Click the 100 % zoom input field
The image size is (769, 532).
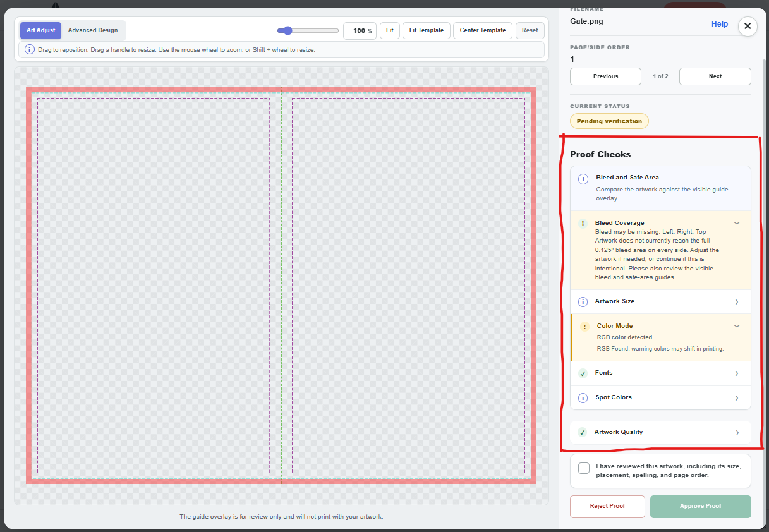[360, 30]
